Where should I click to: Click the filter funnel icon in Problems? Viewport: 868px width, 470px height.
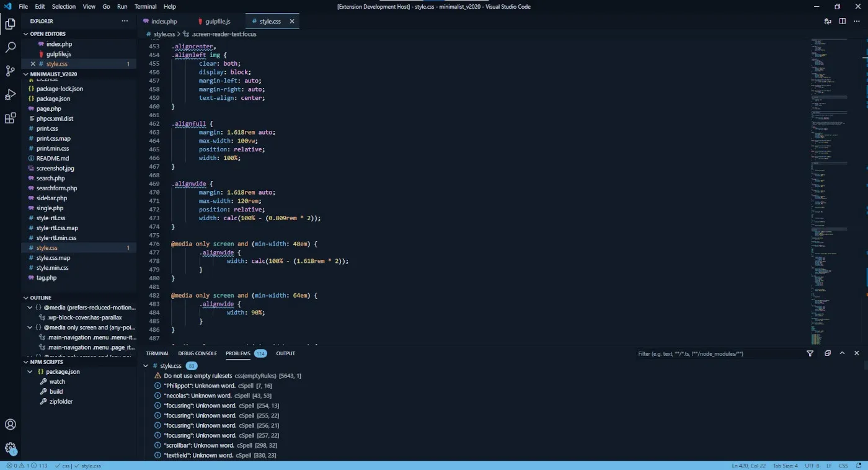[x=810, y=353]
